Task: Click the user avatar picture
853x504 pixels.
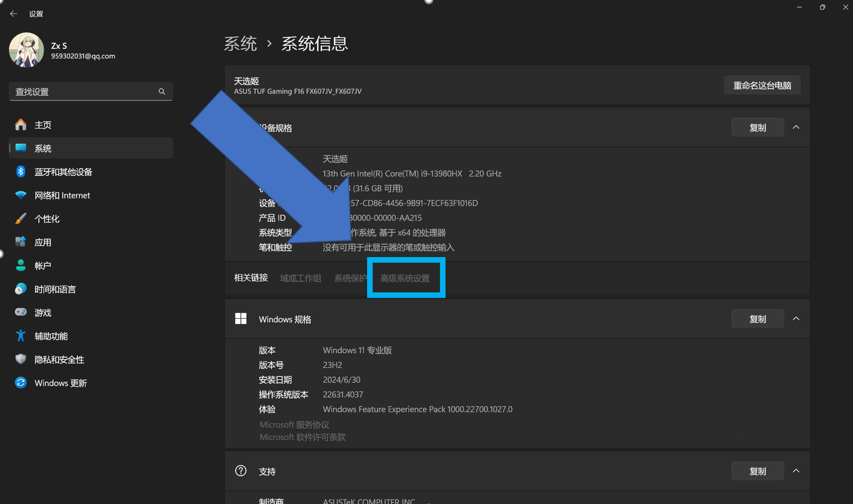Action: pyautogui.click(x=26, y=50)
